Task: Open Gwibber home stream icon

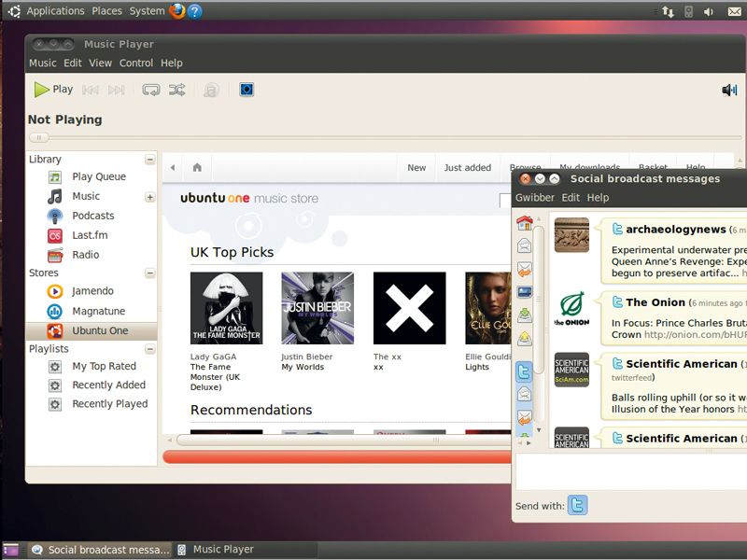Action: [x=524, y=222]
